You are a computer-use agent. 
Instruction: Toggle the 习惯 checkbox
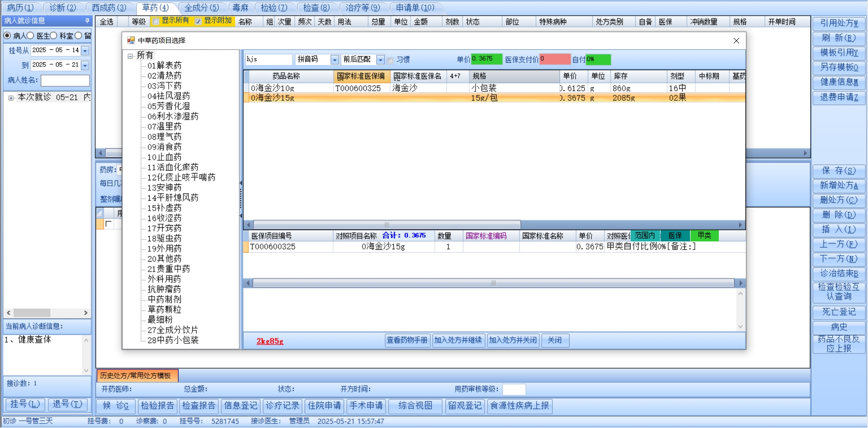click(390, 60)
